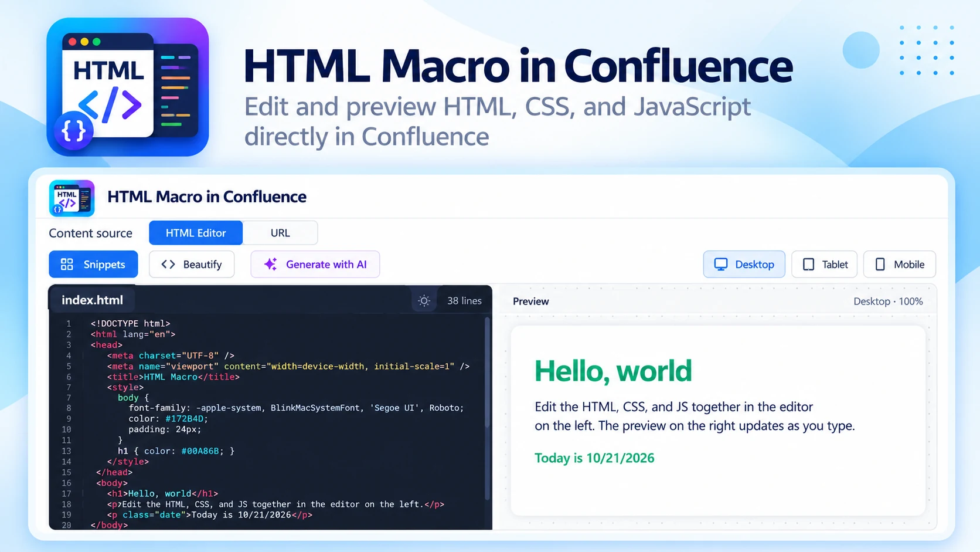Click the meta charset code line
The image size is (980, 552).
tap(171, 355)
